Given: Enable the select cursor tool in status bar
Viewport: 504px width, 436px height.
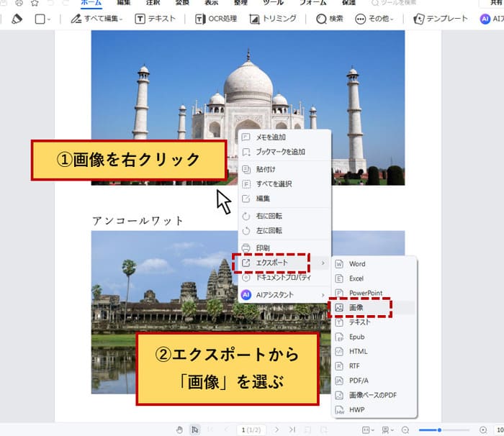Looking at the screenshot, I should pyautogui.click(x=194, y=430).
